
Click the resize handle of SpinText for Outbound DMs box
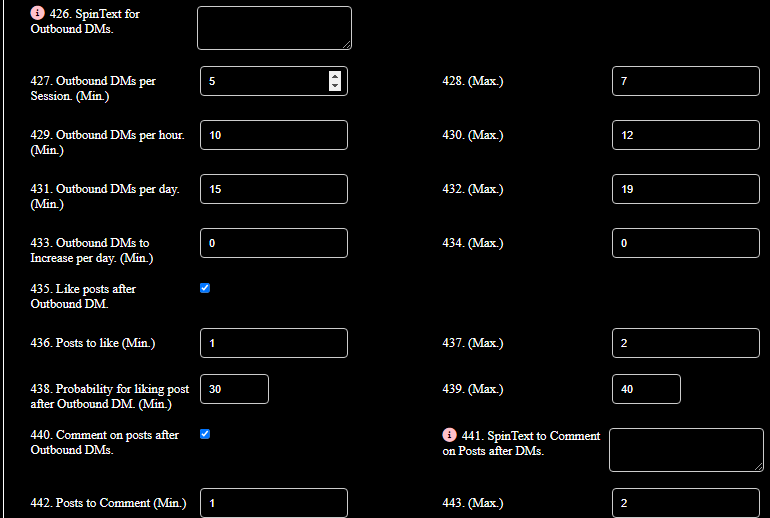(x=347, y=45)
